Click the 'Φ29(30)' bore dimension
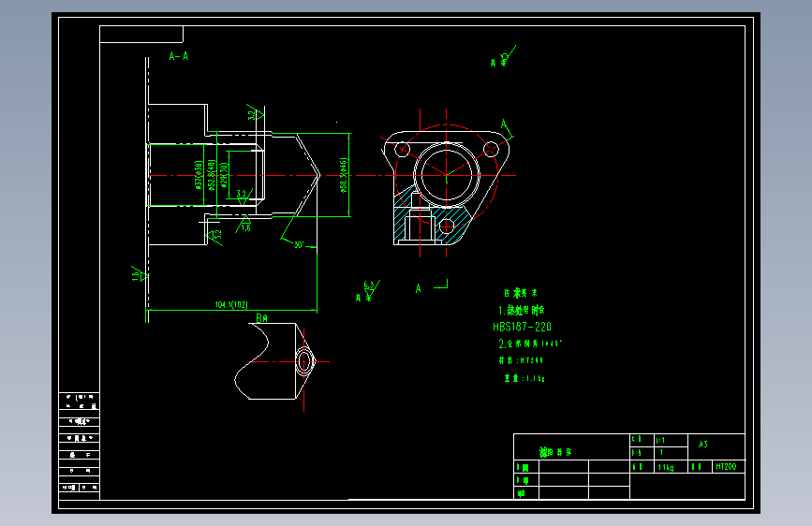 224,175
